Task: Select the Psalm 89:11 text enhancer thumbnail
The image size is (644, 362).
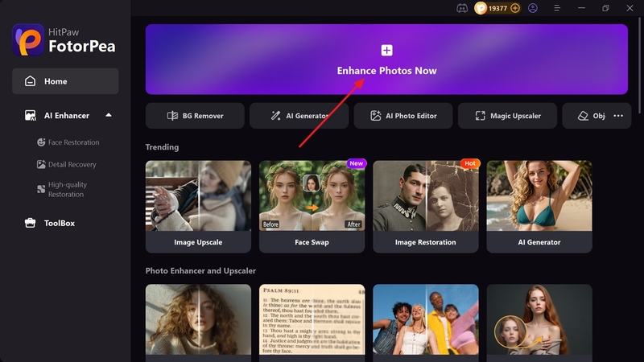Action: [x=312, y=319]
